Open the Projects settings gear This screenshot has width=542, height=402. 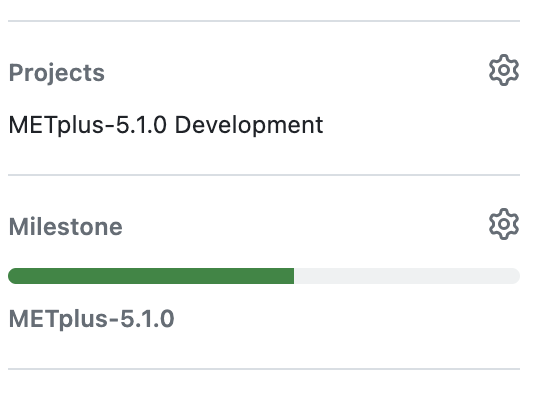(x=504, y=70)
